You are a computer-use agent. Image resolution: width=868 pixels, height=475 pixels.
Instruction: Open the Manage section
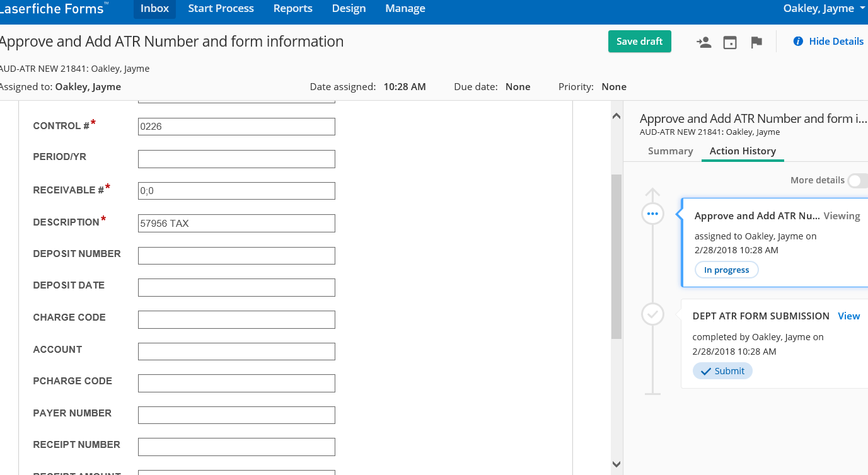[405, 9]
